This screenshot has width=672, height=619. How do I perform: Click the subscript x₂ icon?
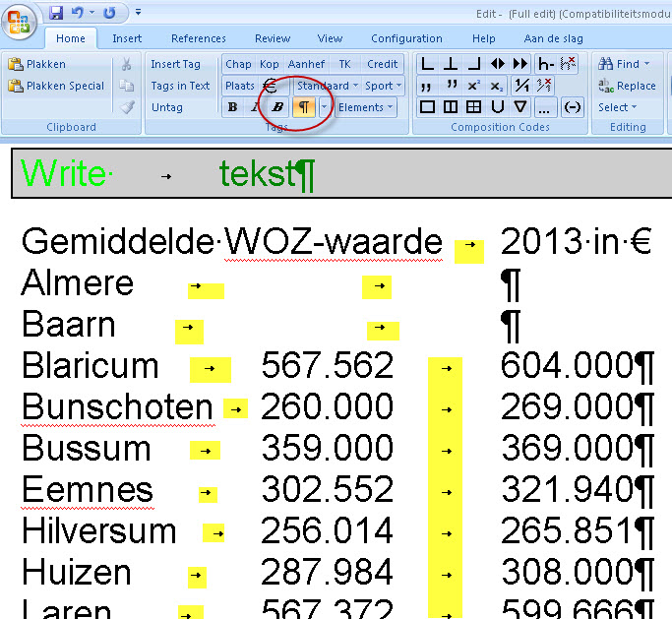click(496, 86)
